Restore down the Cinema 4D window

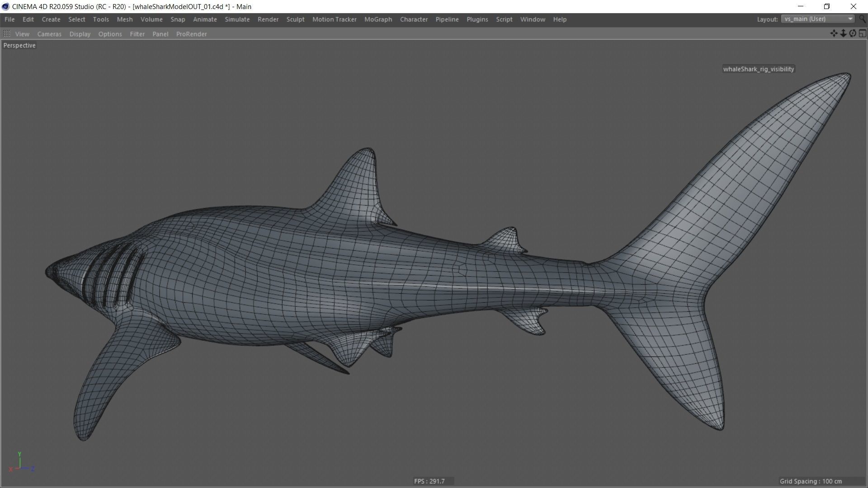[x=827, y=6]
